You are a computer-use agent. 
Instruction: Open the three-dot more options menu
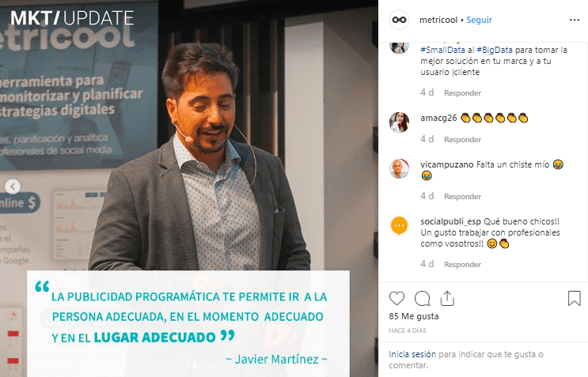[x=575, y=20]
